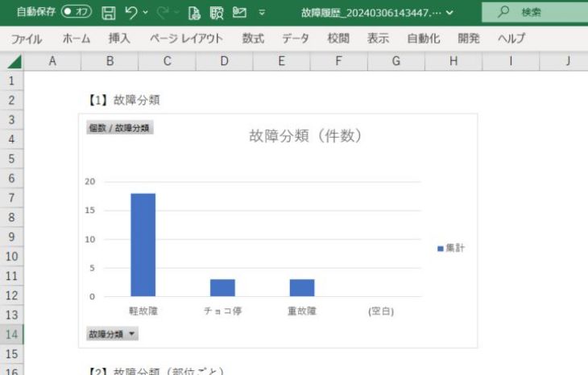Click the Redo arrow icon
The width and height of the screenshot is (588, 375).
click(x=161, y=13)
